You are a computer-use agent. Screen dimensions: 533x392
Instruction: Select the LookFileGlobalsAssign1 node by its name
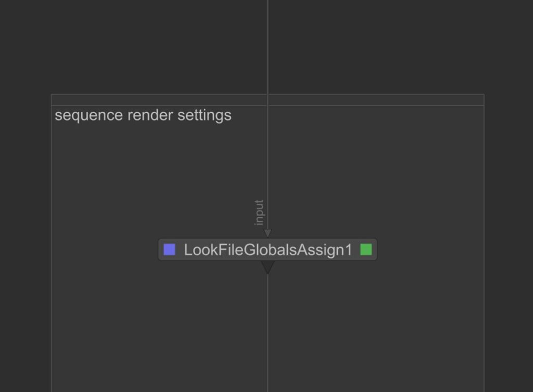pos(268,250)
